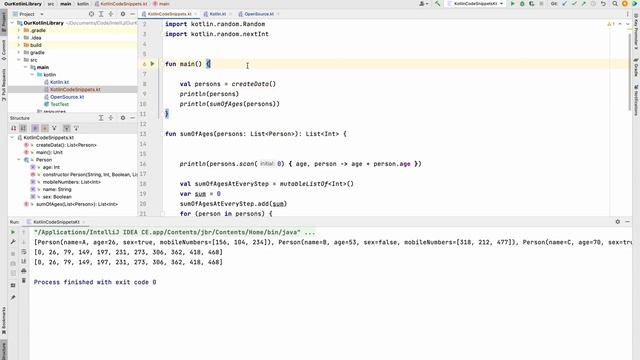This screenshot has width=640, height=360.
Task: Rerun program with green arrow in Run panel
Action: pyautogui.click(x=13, y=232)
